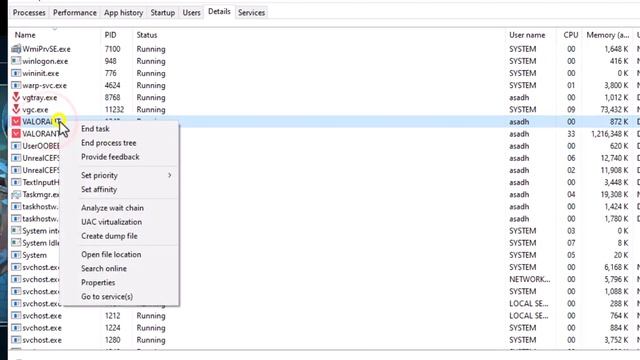
Task: Sort by the Status column header
Action: [147, 36]
